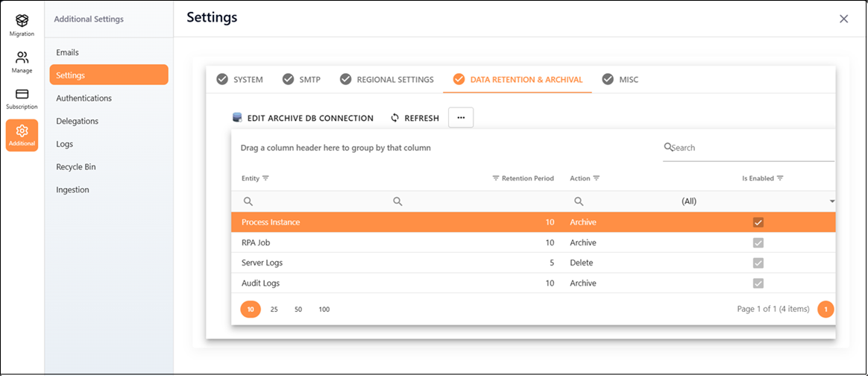
Task: Expand the Is Enabled (All) filter dropdown
Action: [831, 201]
